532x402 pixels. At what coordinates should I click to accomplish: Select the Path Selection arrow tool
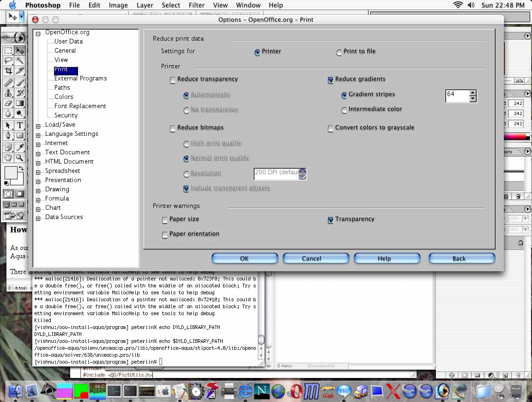[x=8, y=125]
